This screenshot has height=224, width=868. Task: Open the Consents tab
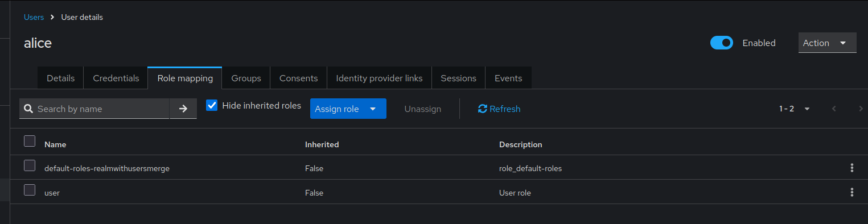[298, 78]
